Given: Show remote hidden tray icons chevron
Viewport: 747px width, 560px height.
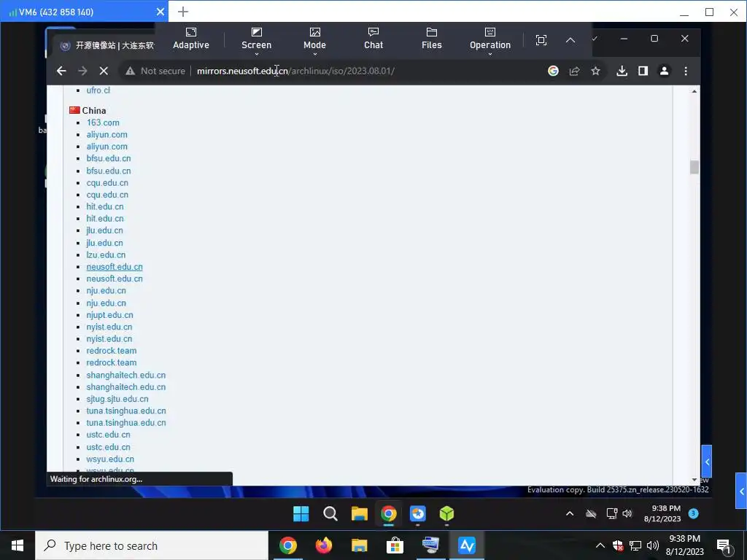Looking at the screenshot, I should pyautogui.click(x=569, y=513).
